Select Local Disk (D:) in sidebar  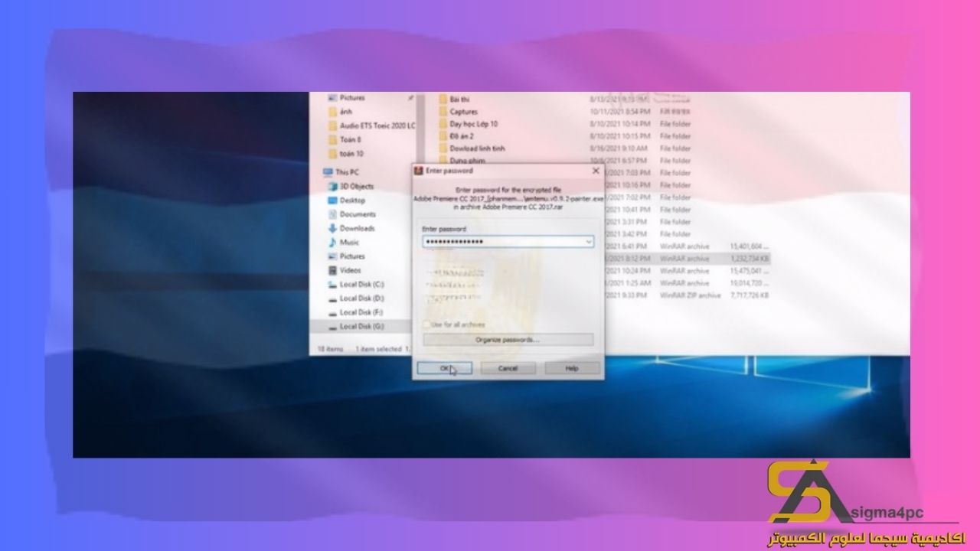(361, 298)
